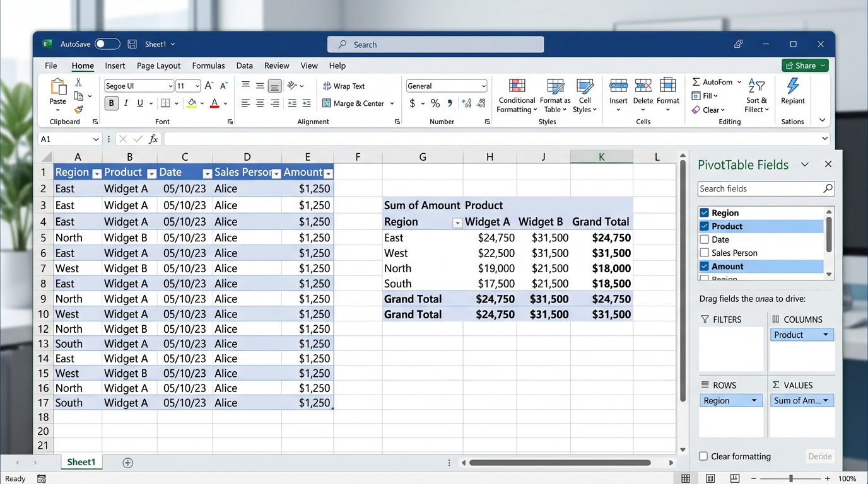Align text to the left

pos(246,103)
